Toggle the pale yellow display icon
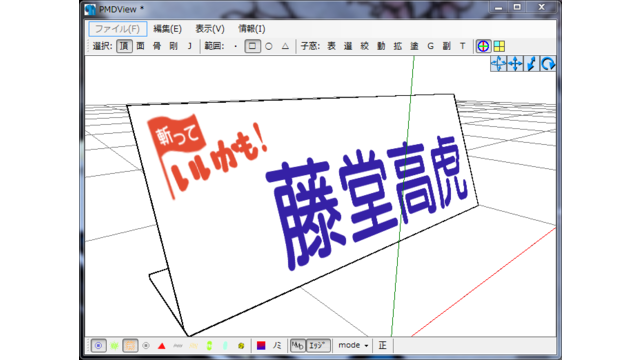This screenshot has height=360, width=640. [193, 346]
